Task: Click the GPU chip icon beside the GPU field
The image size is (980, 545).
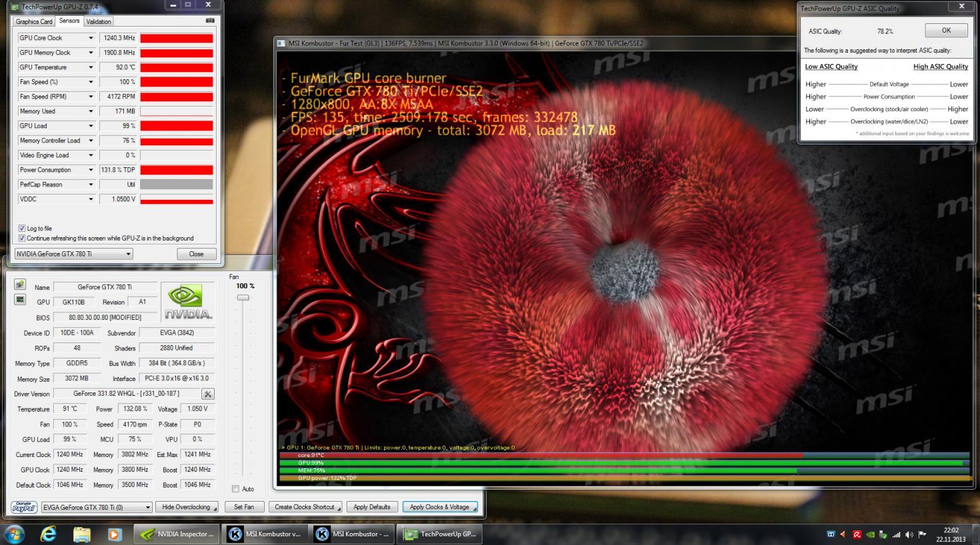Action: [20, 300]
